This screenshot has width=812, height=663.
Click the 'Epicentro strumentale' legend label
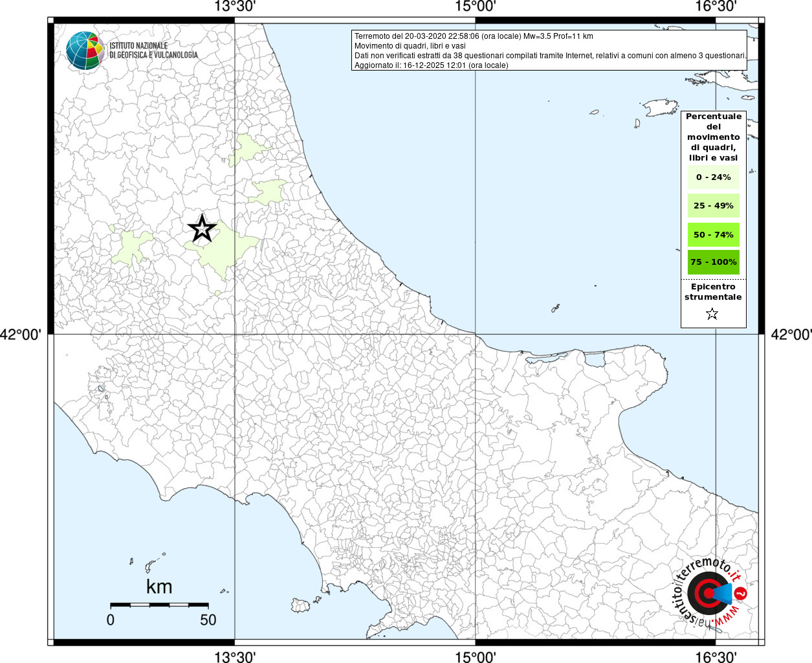pos(713,292)
